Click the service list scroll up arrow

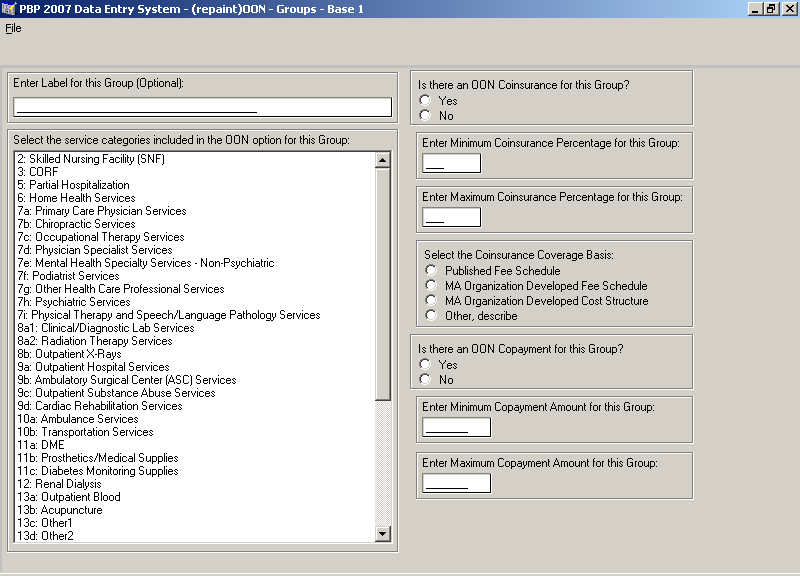(x=383, y=160)
